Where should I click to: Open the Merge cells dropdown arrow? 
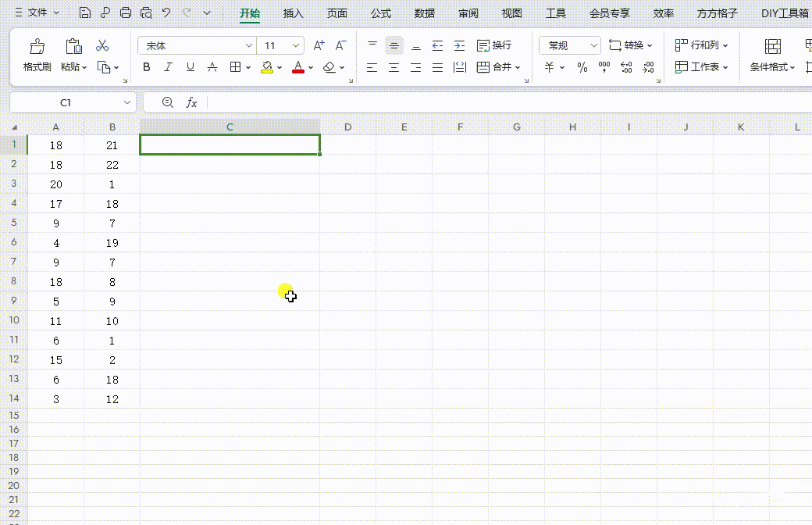(x=518, y=67)
